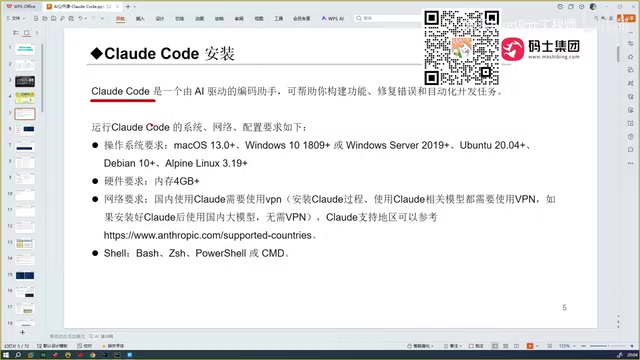
Task: Switch to slide sorter view icon
Action: point(506,346)
